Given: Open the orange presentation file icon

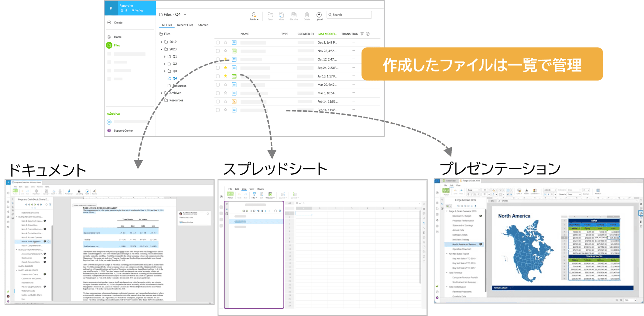Looking at the screenshot, I should (x=234, y=102).
